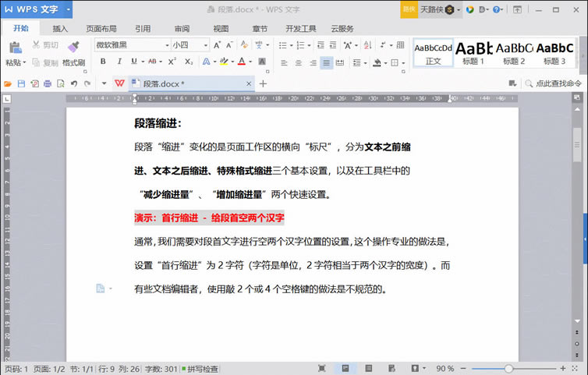Add new document tab with plus
This screenshot has width=588, height=375.
click(263, 83)
